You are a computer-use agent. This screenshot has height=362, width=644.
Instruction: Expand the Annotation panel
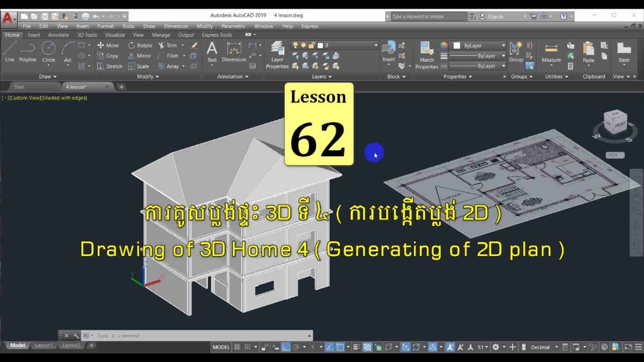[x=232, y=76]
